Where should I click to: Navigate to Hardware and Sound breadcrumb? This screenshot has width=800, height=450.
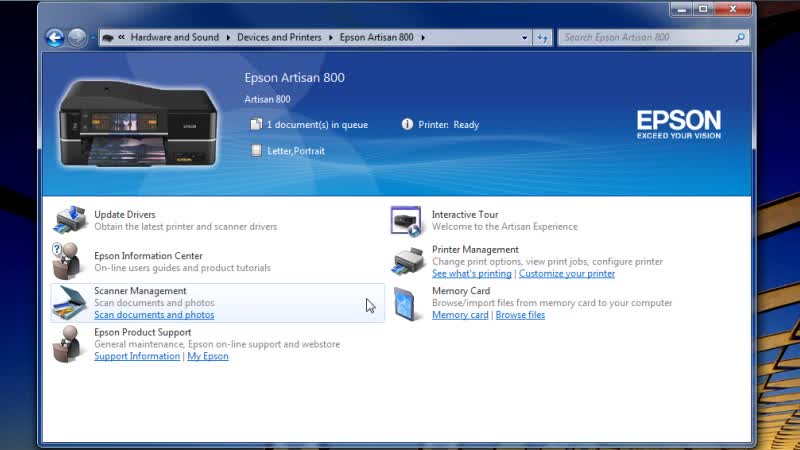pyautogui.click(x=174, y=37)
